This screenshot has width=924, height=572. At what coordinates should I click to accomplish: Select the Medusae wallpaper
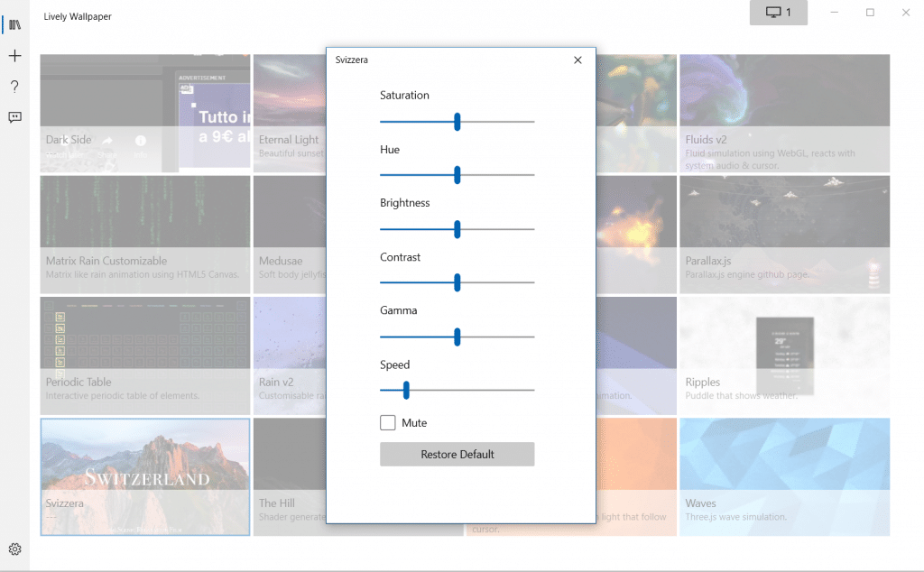(x=290, y=235)
